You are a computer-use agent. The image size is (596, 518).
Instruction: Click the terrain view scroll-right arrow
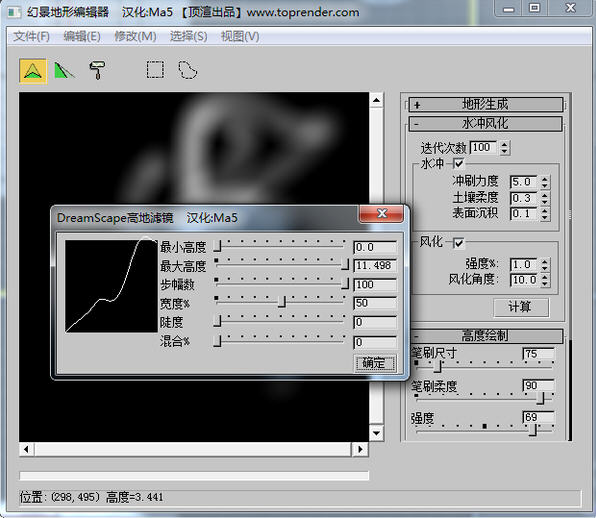[360, 449]
